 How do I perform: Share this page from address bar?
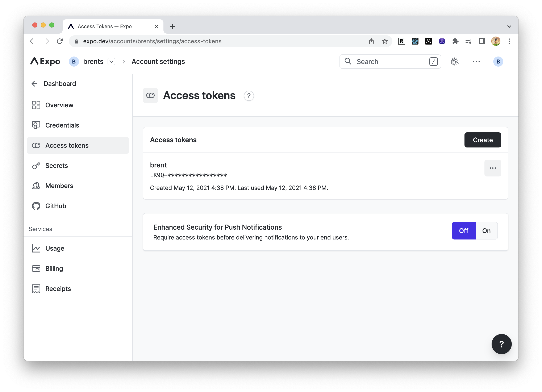pyautogui.click(x=371, y=41)
